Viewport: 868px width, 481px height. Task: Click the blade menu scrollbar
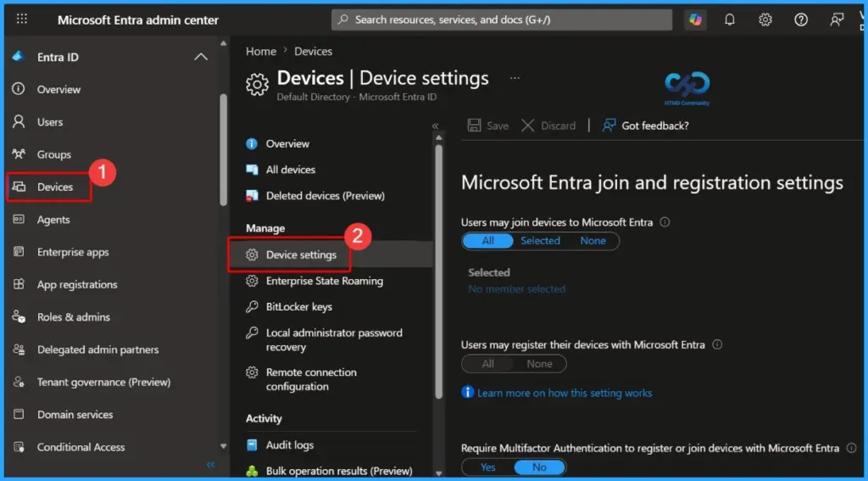(x=439, y=271)
